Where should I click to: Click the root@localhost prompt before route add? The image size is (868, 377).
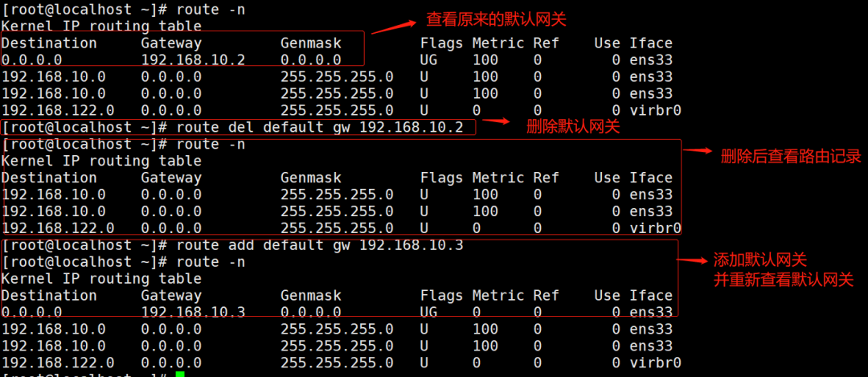[x=84, y=245]
